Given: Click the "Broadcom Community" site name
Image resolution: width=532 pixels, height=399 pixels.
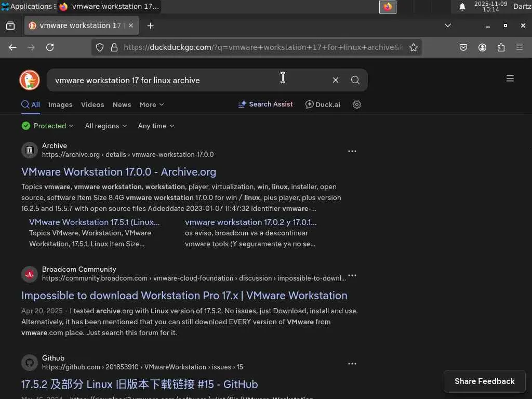Looking at the screenshot, I should (79, 270).
